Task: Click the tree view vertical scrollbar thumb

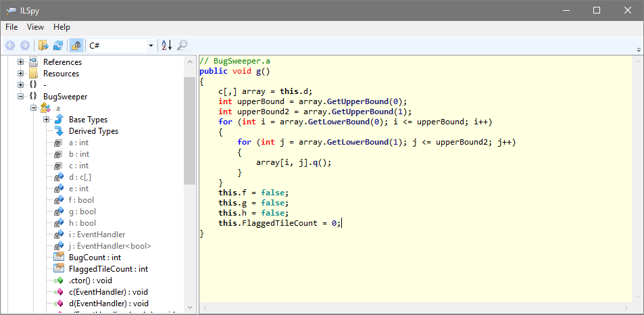Action: [x=190, y=130]
